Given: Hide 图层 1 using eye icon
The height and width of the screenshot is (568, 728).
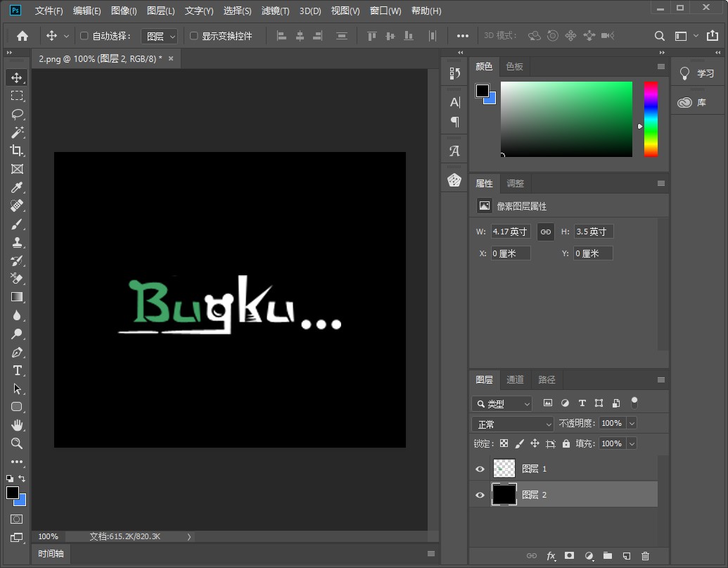Looking at the screenshot, I should coord(480,469).
